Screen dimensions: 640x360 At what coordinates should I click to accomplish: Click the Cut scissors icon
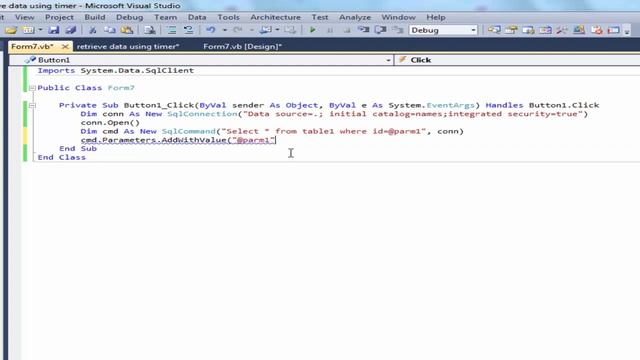pyautogui.click(x=93, y=30)
